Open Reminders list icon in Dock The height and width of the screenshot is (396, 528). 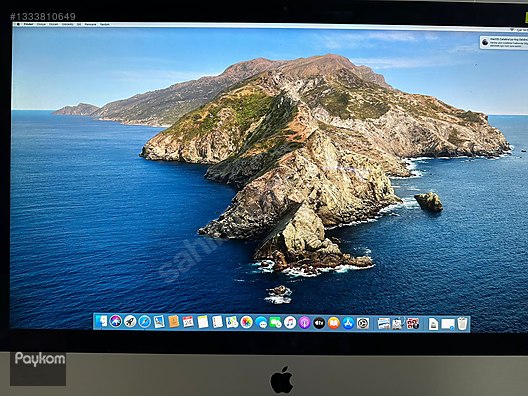217,322
